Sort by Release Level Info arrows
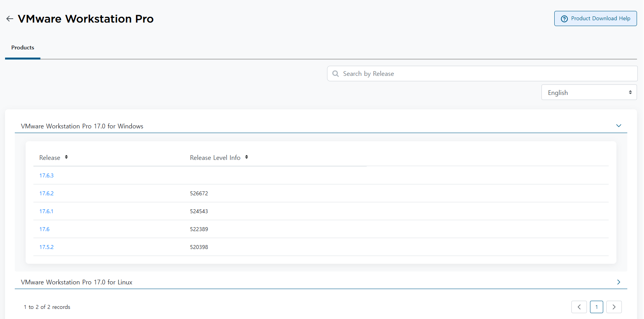Image resolution: width=644 pixels, height=319 pixels. 247,157
